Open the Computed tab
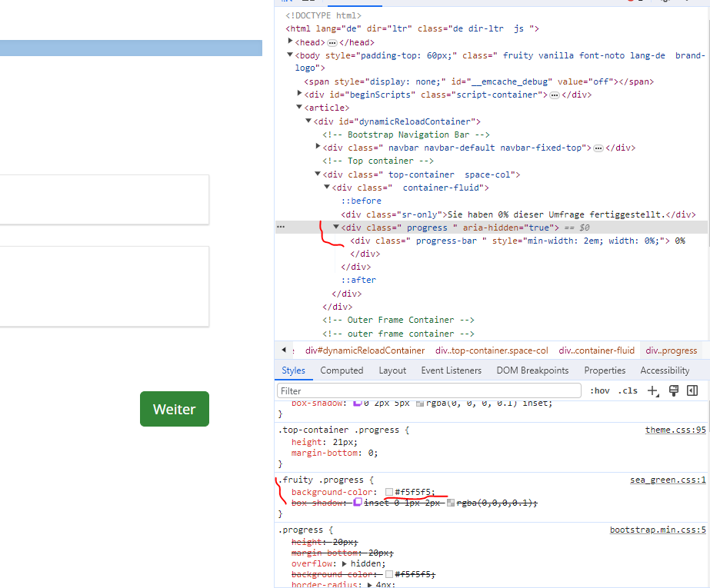 [342, 370]
